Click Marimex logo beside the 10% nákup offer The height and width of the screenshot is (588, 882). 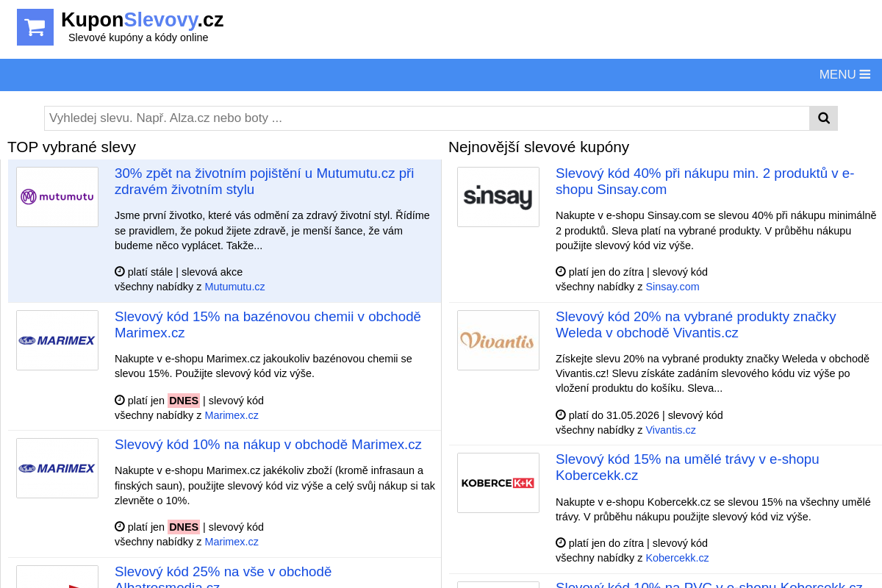[57, 468]
